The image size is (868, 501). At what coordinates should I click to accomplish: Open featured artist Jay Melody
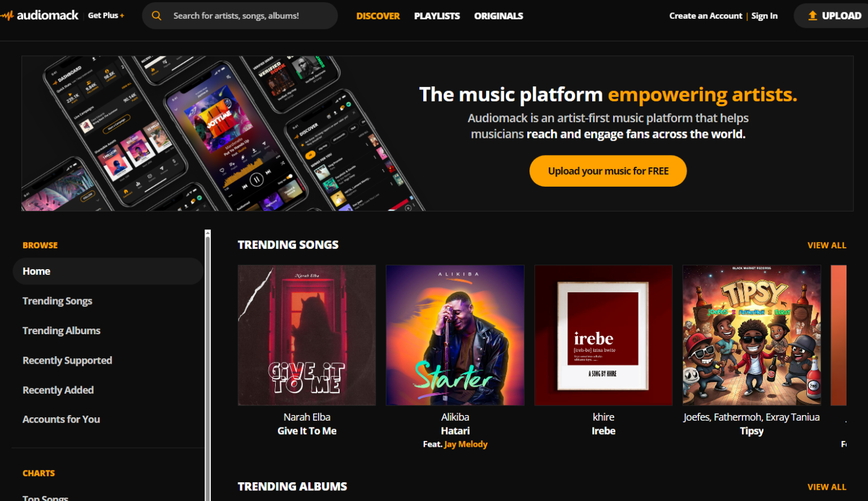(x=466, y=444)
